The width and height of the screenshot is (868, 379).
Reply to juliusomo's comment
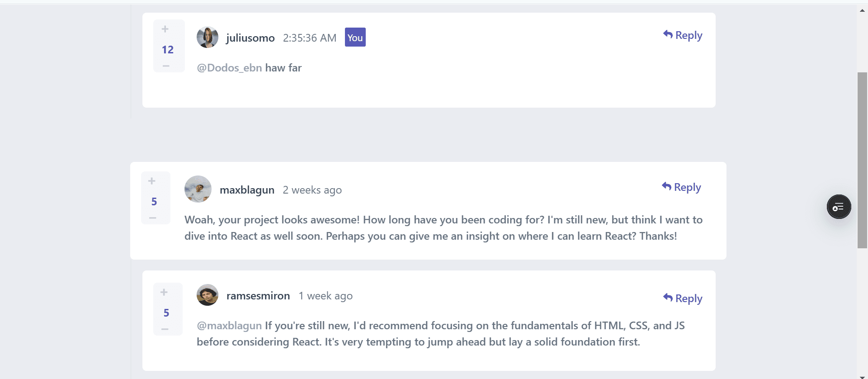pyautogui.click(x=683, y=35)
